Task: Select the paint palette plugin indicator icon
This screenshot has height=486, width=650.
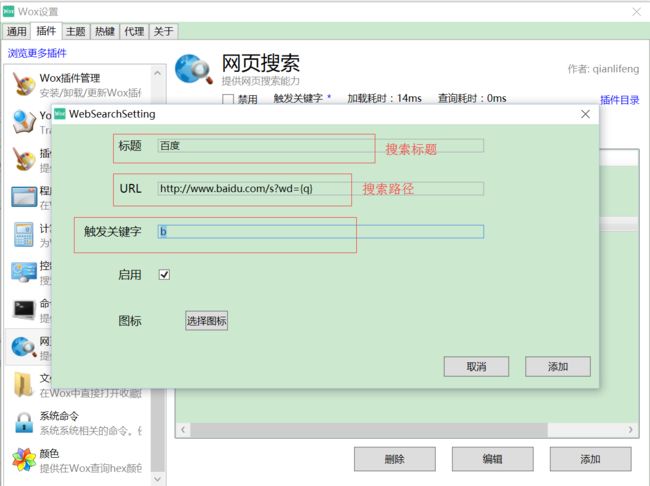Action: (24, 159)
